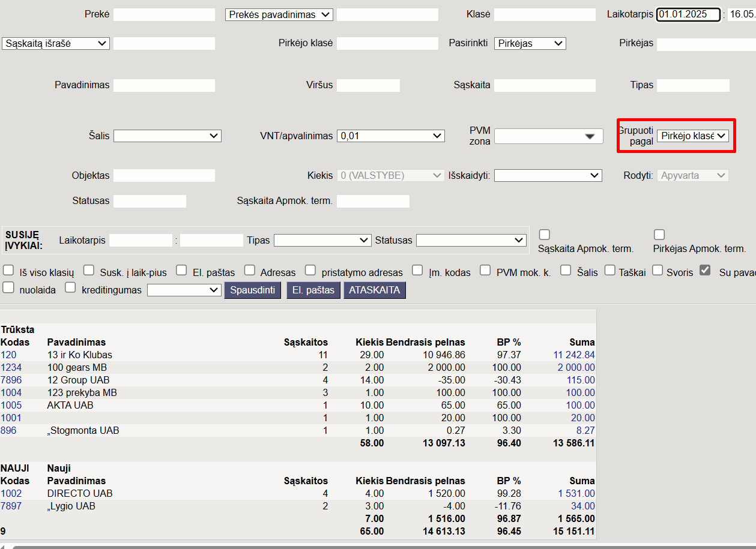
Task: Open the Prekės pavadinimas dropdown
Action: pyautogui.click(x=279, y=14)
